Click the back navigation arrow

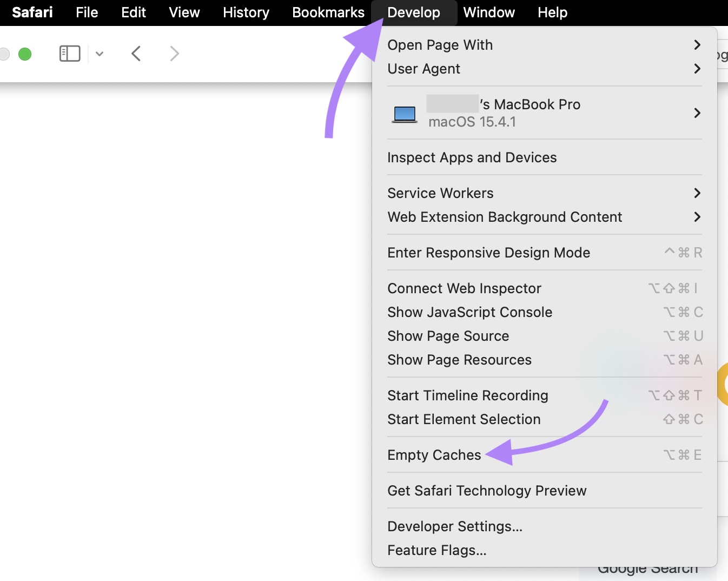click(136, 53)
